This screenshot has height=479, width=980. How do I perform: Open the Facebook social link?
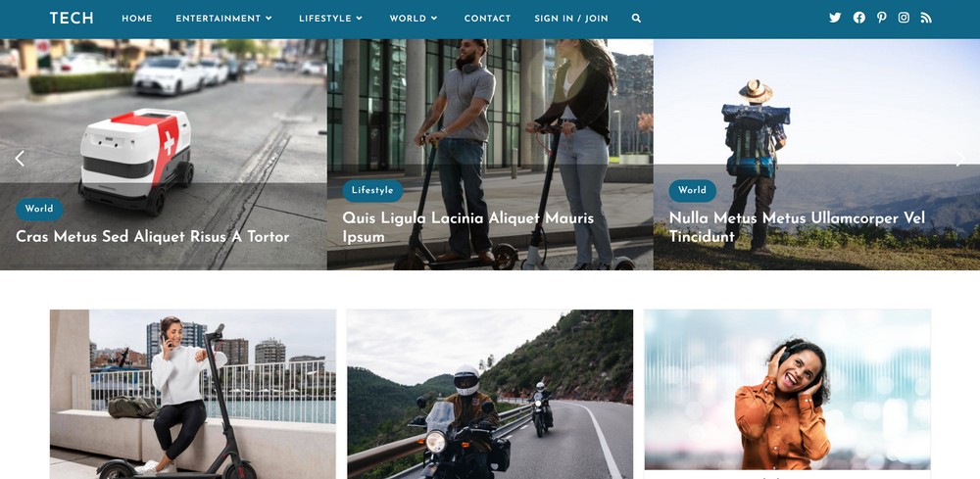859,18
